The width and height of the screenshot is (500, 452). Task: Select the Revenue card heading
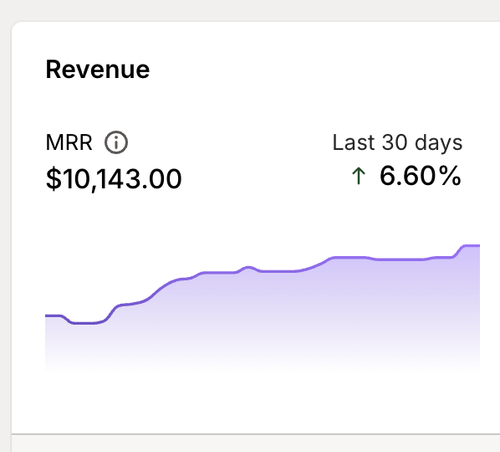coord(98,70)
